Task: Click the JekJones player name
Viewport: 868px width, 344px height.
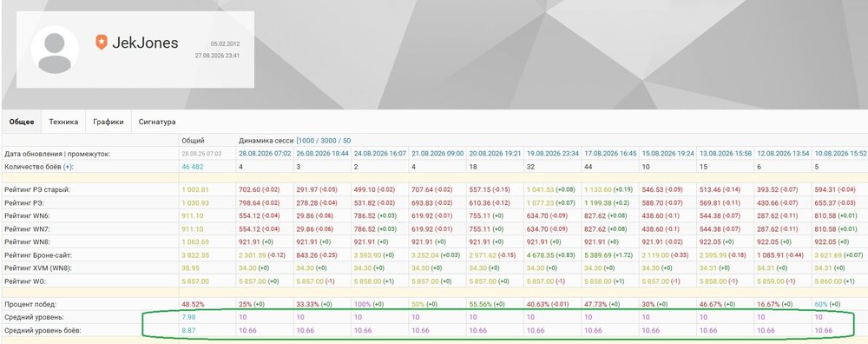Action: click(145, 43)
